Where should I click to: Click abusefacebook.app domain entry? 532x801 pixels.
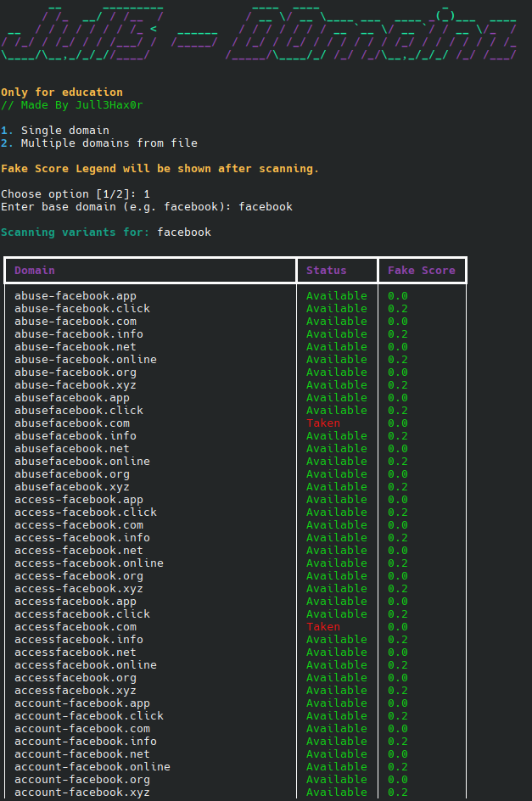click(72, 398)
